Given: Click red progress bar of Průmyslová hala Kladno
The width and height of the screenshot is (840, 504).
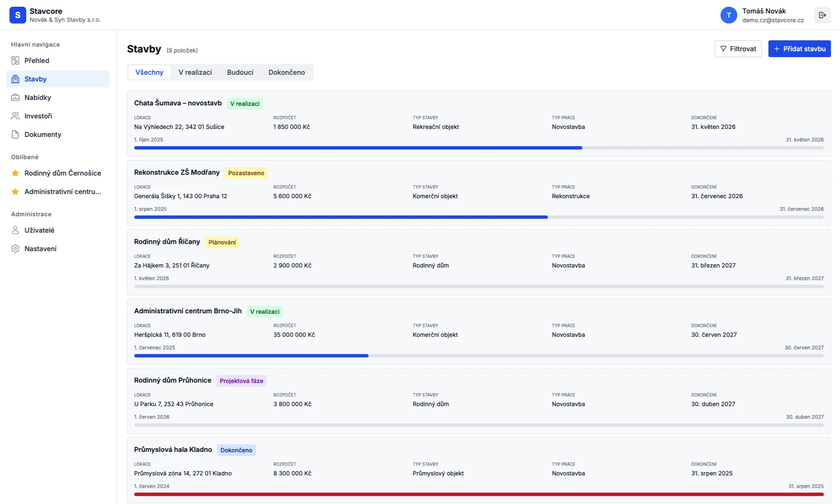Looking at the screenshot, I should tap(478, 494).
